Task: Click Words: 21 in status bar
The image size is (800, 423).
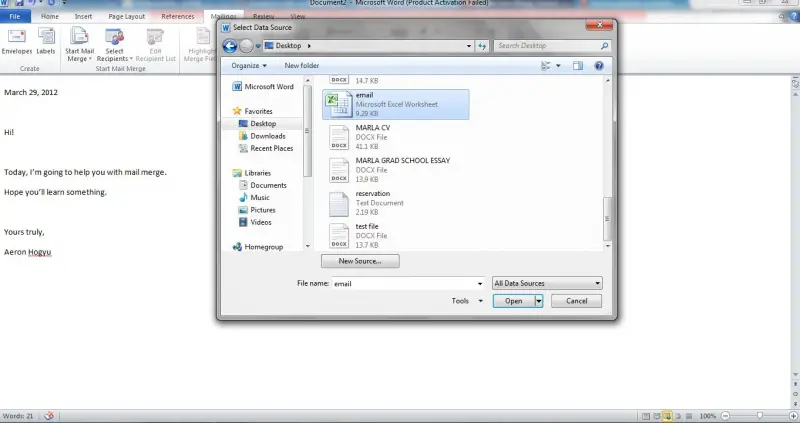Action: [18, 416]
